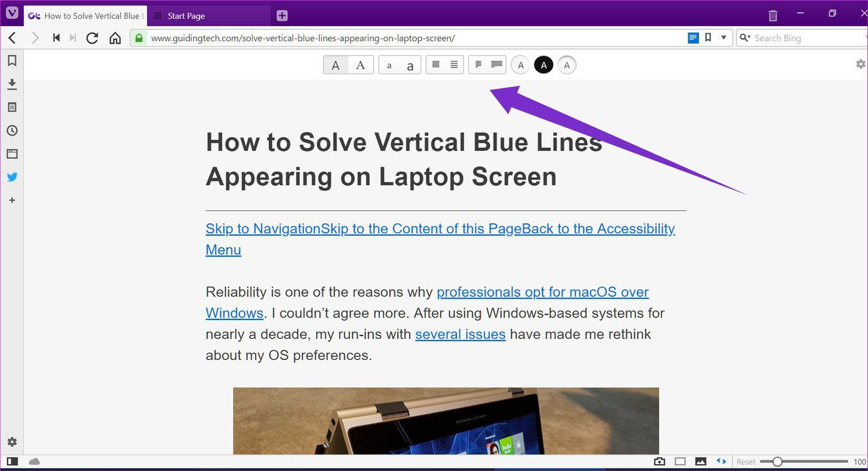868x471 pixels.
Task: Choose the tighter line height option
Action: pyautogui.click(x=436, y=65)
